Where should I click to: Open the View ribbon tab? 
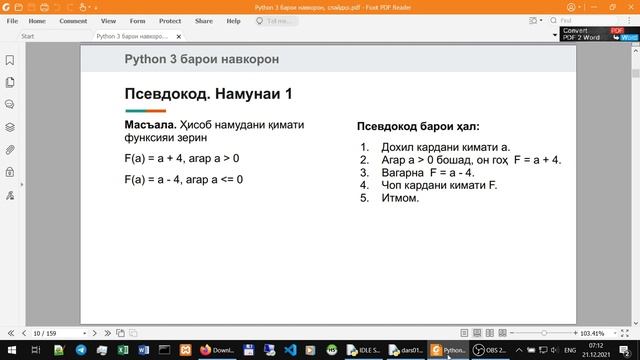[x=108, y=21]
